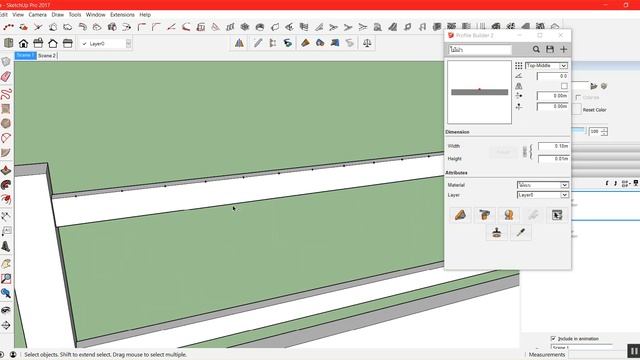Toggle Include in animation checkbox
This screenshot has width=640, height=360.
[x=553, y=338]
